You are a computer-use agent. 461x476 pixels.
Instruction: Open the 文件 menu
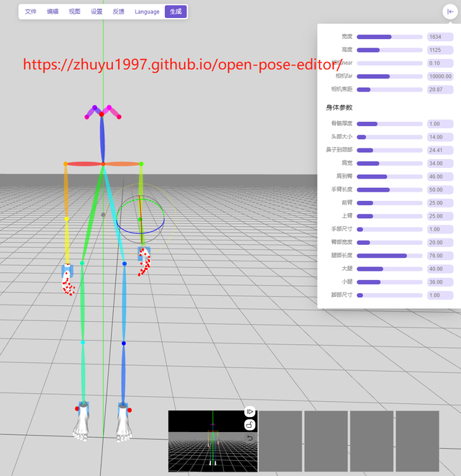pos(31,12)
